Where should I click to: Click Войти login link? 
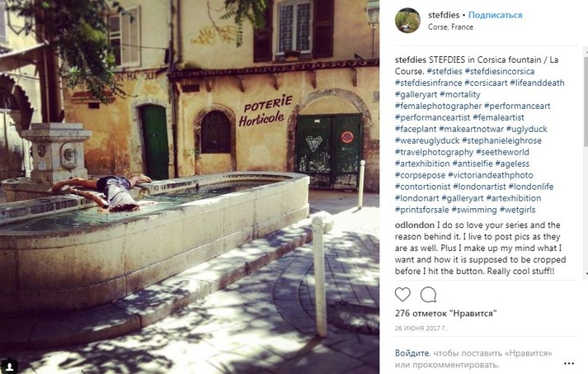click(412, 353)
